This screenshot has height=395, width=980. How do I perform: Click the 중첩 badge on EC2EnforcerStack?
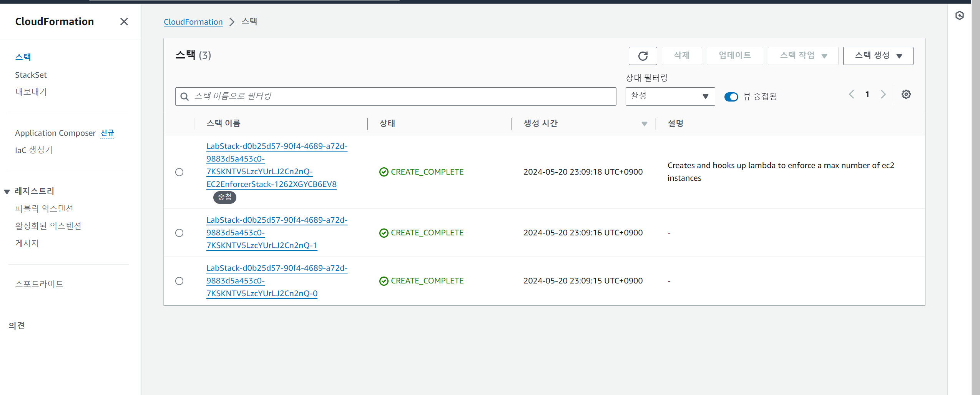pos(225,197)
